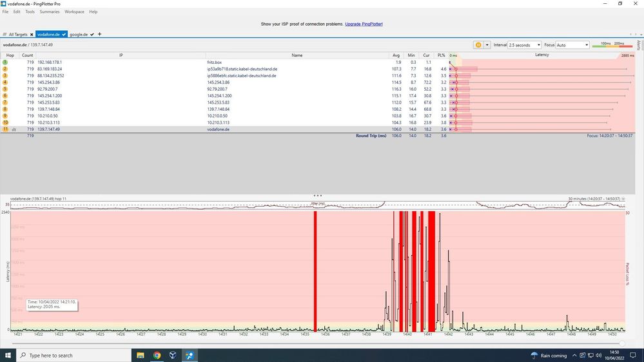Viewport: 644px width, 362px height.
Task: Sort by the Name column header
Action: (297, 55)
